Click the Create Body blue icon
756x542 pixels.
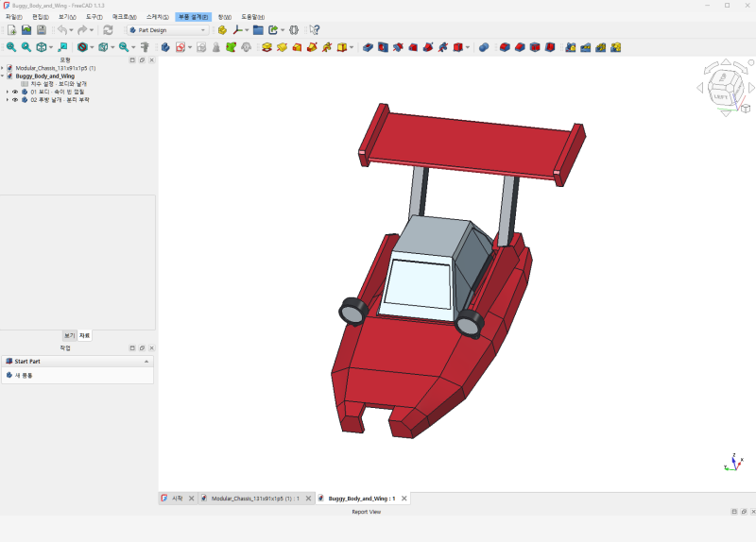point(165,47)
